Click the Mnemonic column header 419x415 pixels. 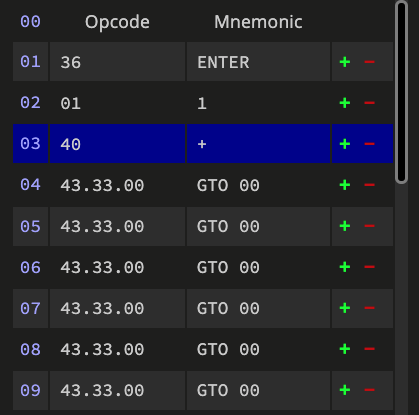point(258,22)
